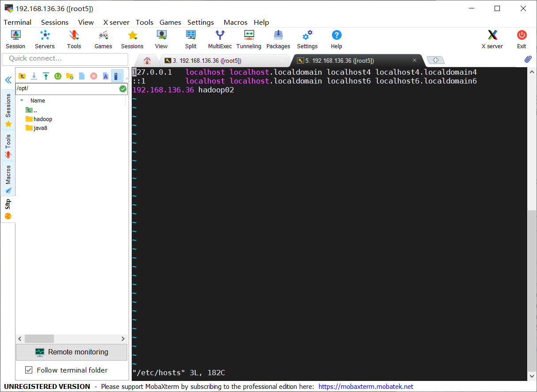Launch MultiExec mode from toolbar
This screenshot has height=392, width=537.
[220, 39]
